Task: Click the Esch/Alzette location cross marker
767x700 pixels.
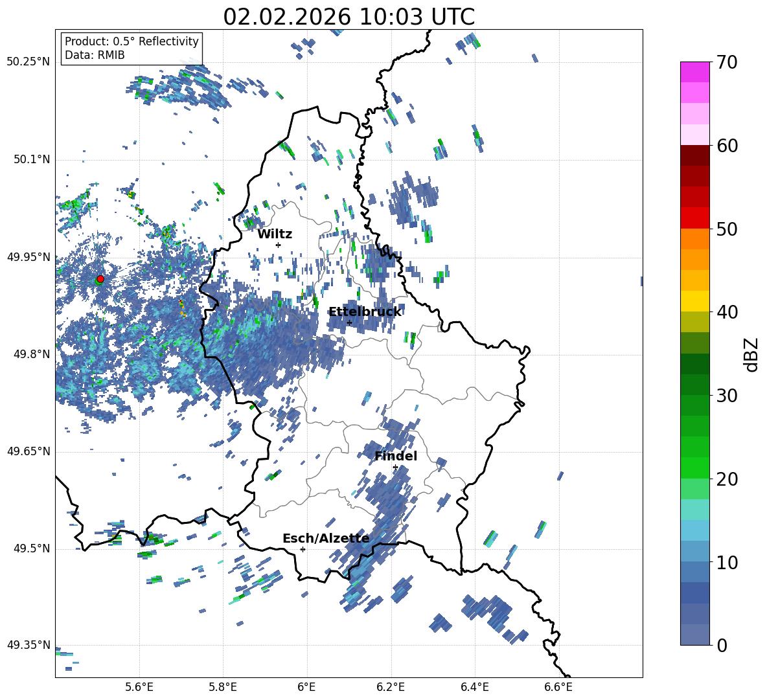Action: click(303, 549)
